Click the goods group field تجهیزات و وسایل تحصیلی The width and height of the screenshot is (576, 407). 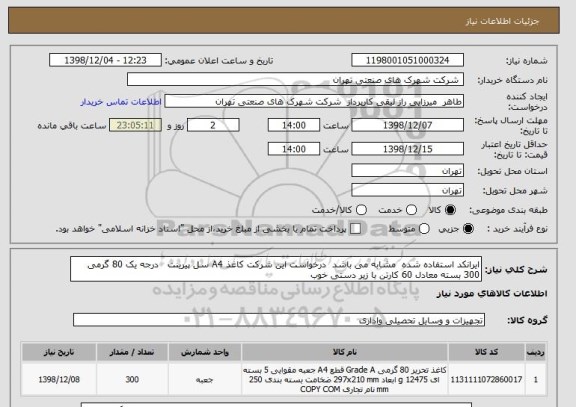pos(279,320)
